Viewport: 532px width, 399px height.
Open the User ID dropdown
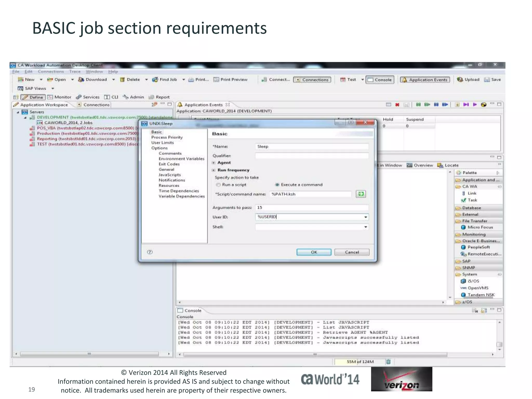pyautogui.click(x=365, y=217)
